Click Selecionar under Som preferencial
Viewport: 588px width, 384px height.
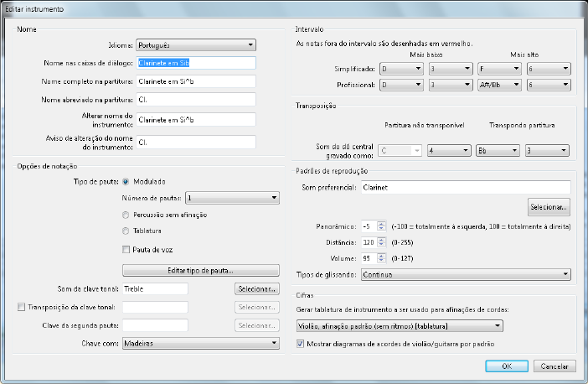pos(549,205)
